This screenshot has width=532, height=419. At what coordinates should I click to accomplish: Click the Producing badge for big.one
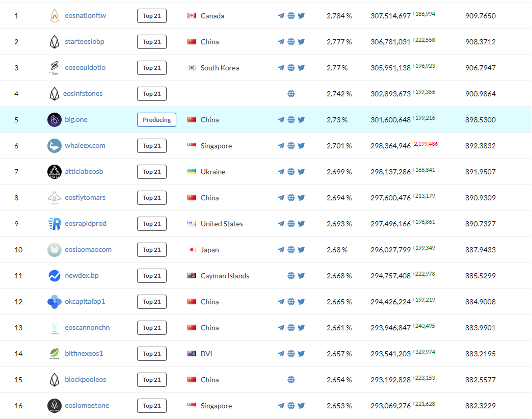pos(156,120)
